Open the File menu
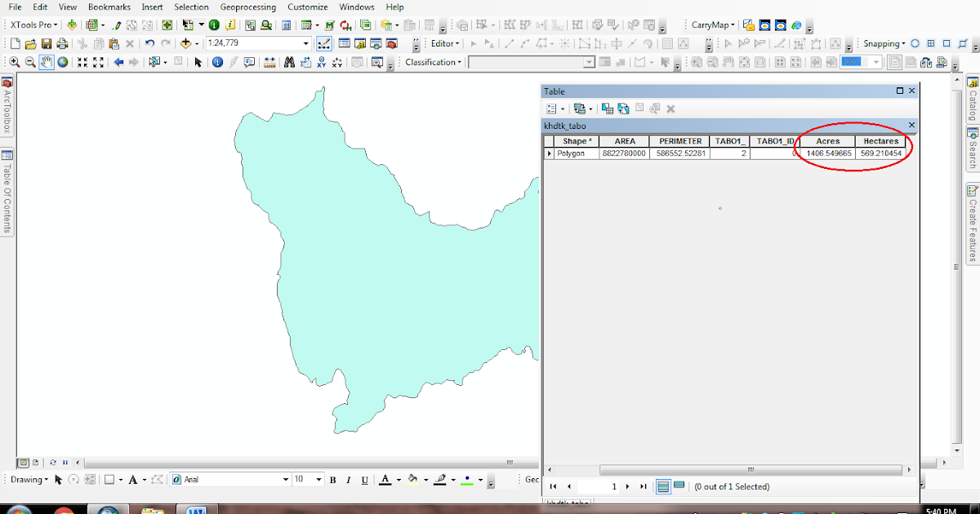The height and width of the screenshot is (514, 980). tap(15, 7)
